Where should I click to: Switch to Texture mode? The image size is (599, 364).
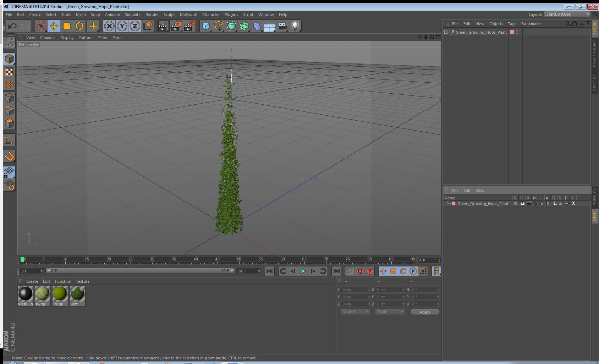[10, 72]
